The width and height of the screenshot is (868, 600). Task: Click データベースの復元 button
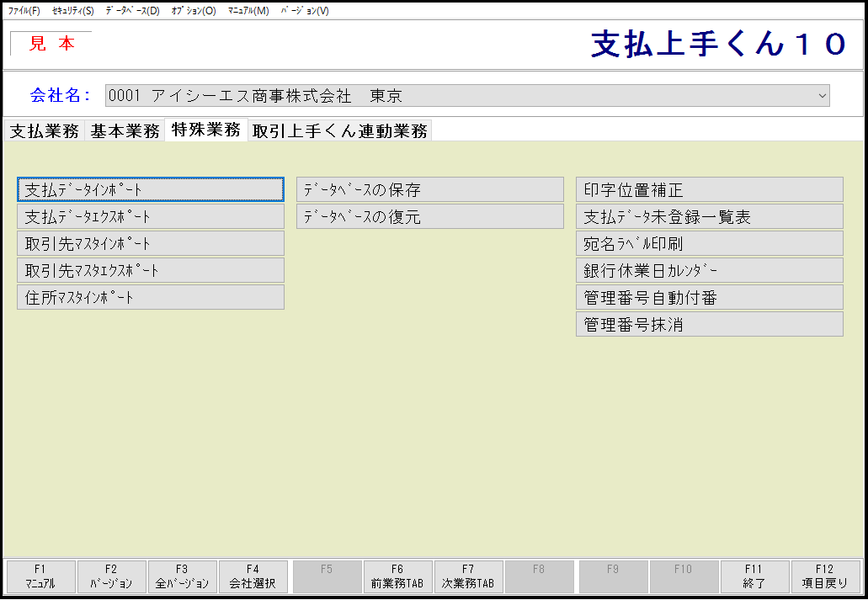click(x=430, y=216)
